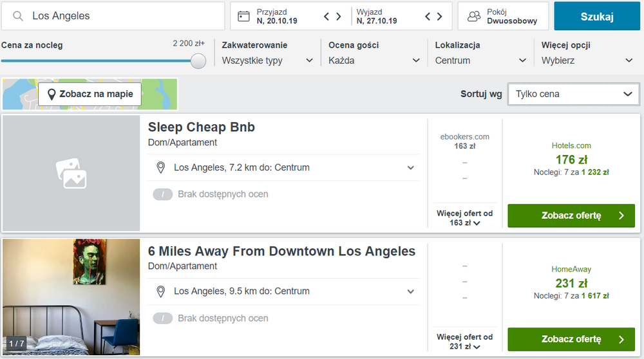Open the Sortuj wg Tylko cena selector

(573, 94)
